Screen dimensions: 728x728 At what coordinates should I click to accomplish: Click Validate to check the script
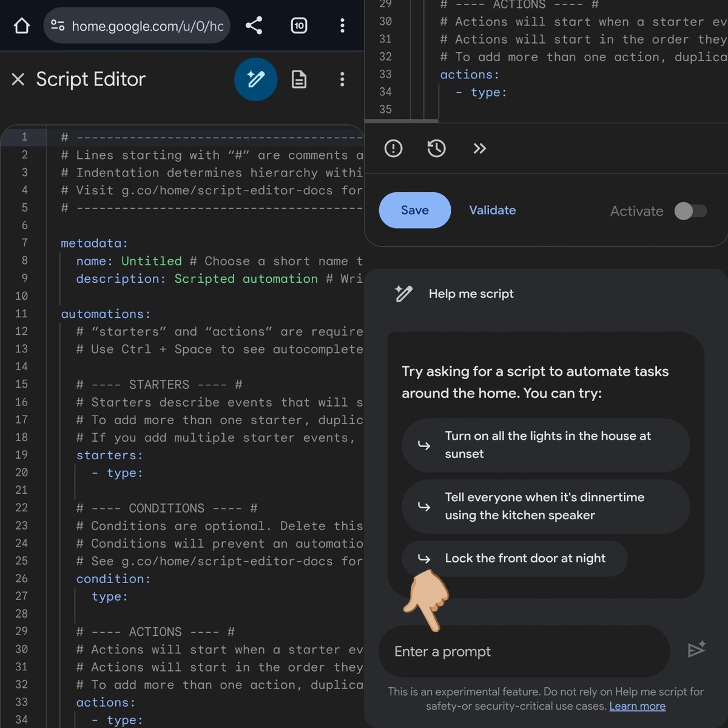point(493,211)
